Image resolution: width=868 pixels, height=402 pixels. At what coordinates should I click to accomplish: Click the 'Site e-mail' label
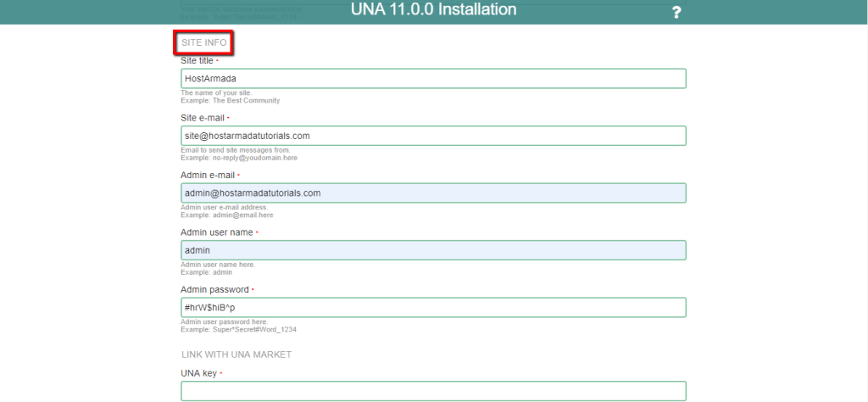click(x=203, y=118)
